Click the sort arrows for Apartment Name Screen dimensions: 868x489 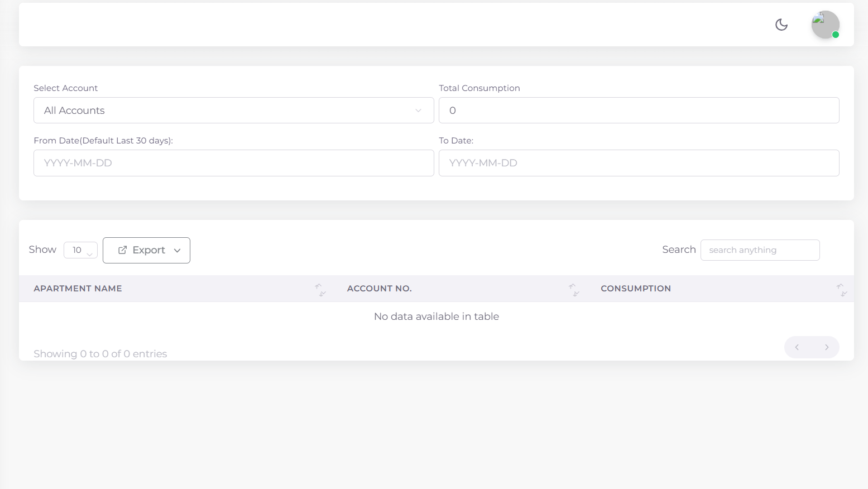tap(320, 289)
